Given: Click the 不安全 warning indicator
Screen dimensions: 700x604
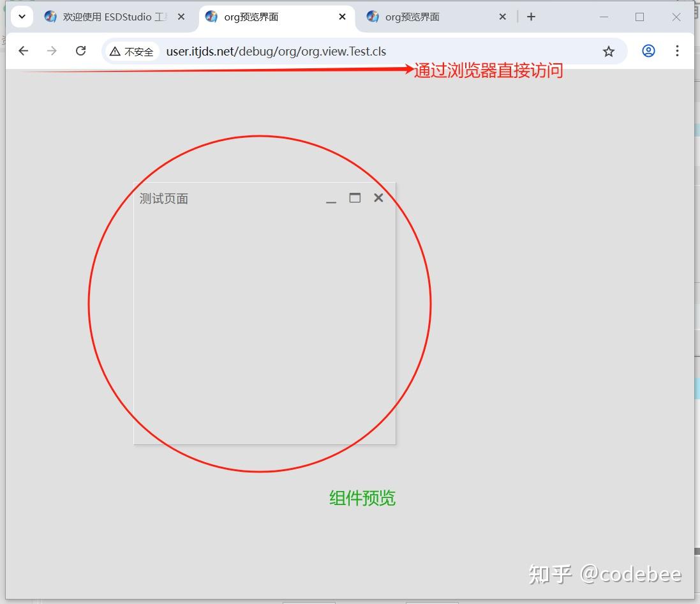Looking at the screenshot, I should tap(131, 51).
